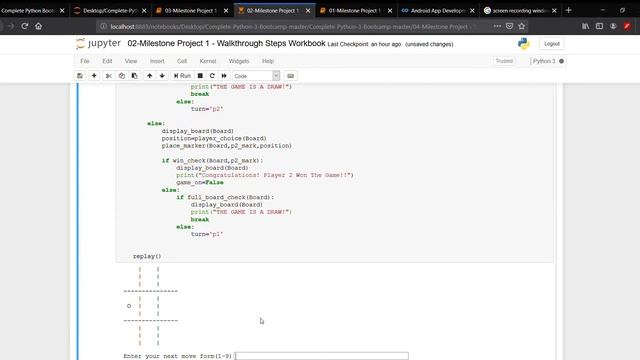This screenshot has height=360, width=640.
Task: Click the Logout button
Action: 551,44
